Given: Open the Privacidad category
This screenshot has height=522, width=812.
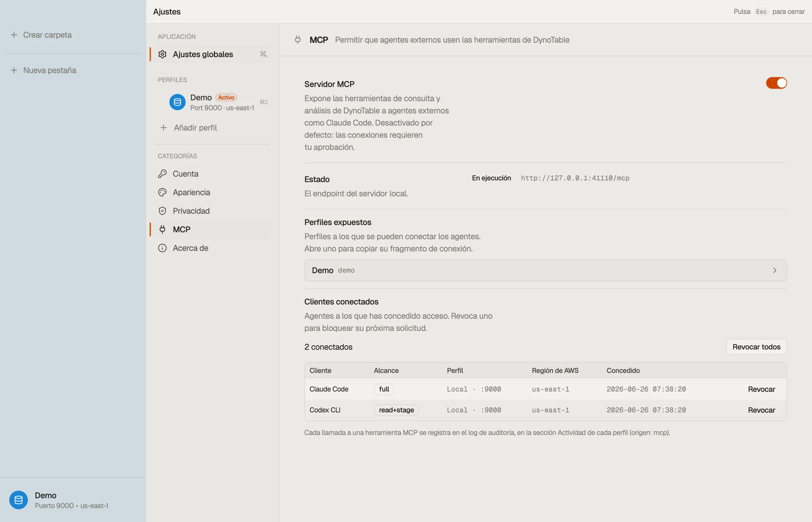Looking at the screenshot, I should click(x=211, y=211).
